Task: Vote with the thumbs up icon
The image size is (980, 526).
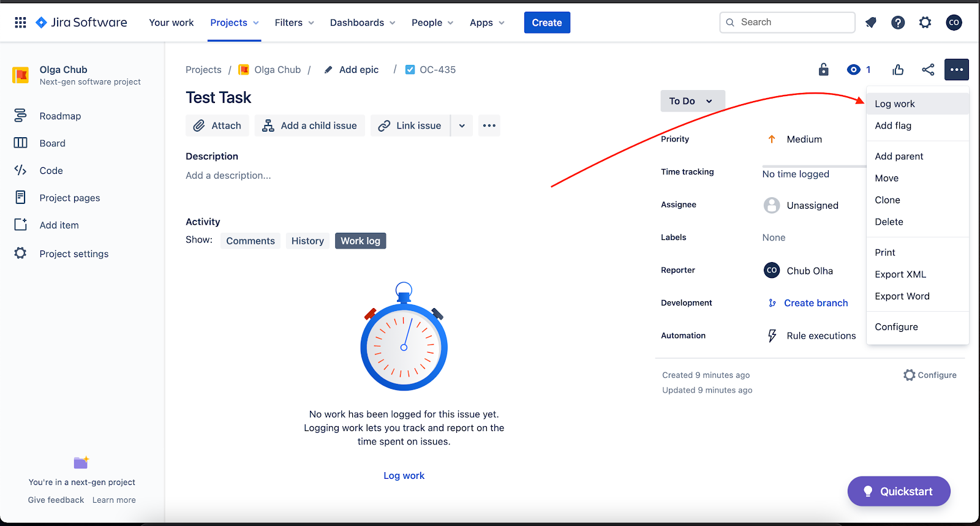Action: [898, 70]
